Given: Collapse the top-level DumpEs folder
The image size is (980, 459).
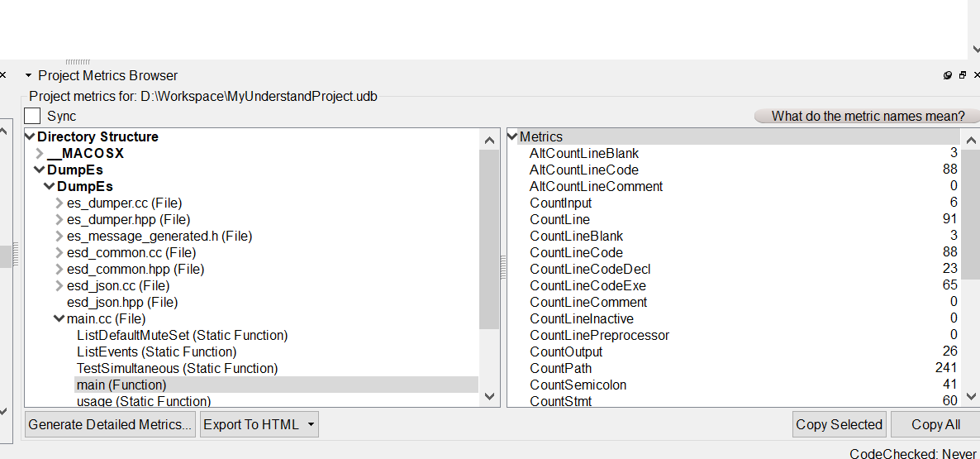Looking at the screenshot, I should (x=40, y=170).
